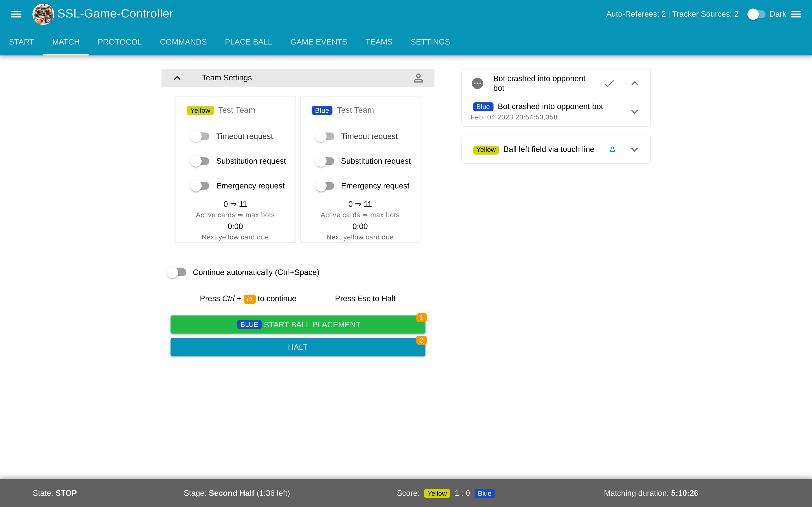Screen dimensions: 812x507
Task: Enable Blue team Emergency request
Action: pyautogui.click(x=325, y=186)
